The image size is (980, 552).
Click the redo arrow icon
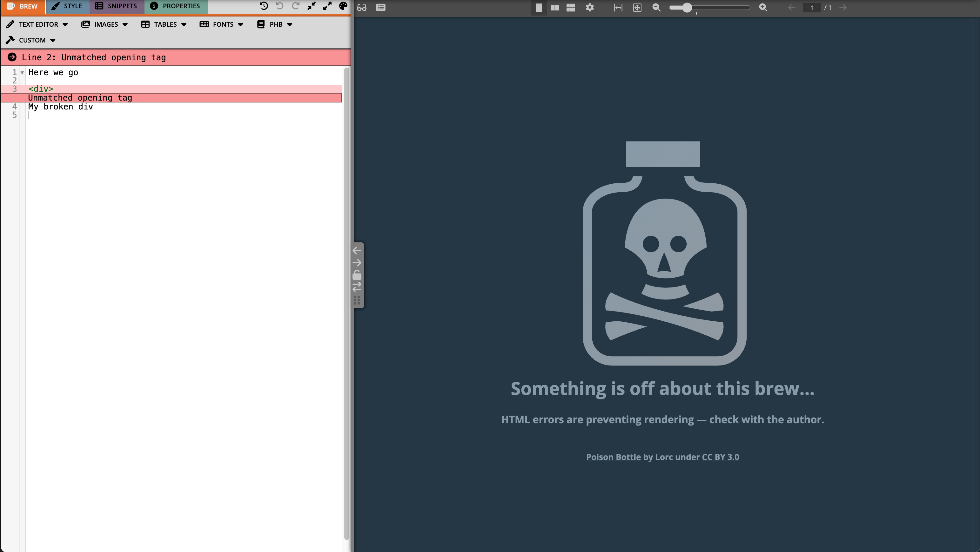pos(296,6)
